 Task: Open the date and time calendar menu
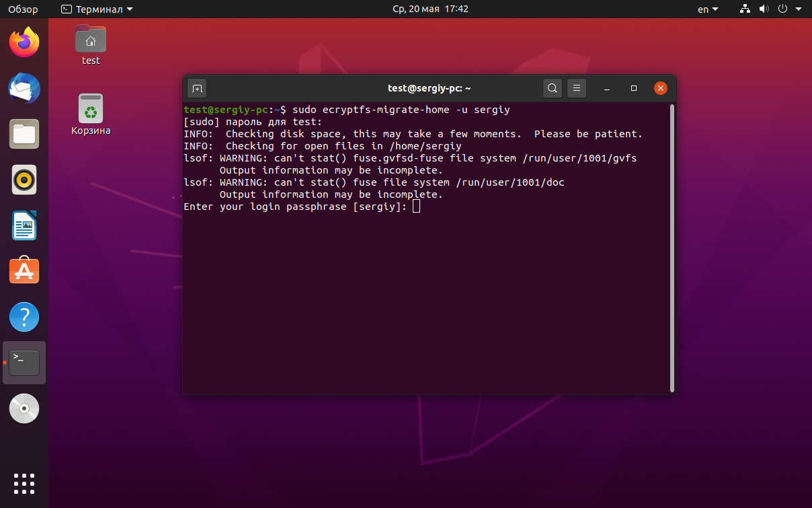(x=430, y=9)
